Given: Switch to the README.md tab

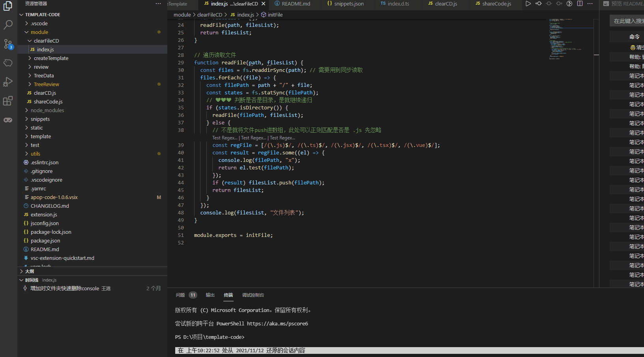Looking at the screenshot, I should tap(296, 4).
